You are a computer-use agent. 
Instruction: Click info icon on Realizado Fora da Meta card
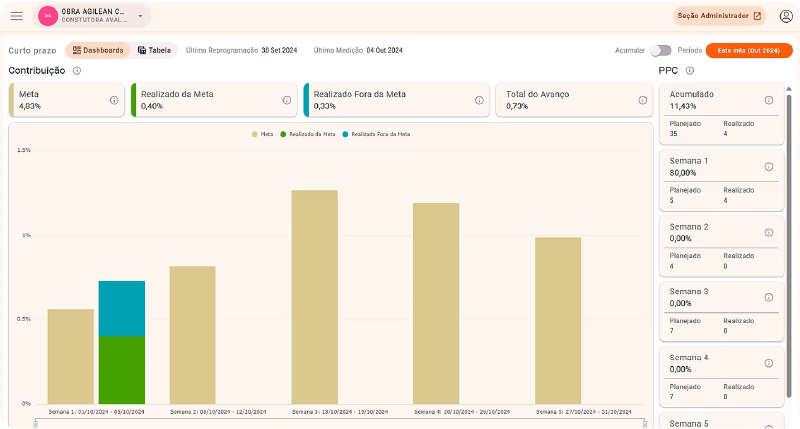[479, 100]
